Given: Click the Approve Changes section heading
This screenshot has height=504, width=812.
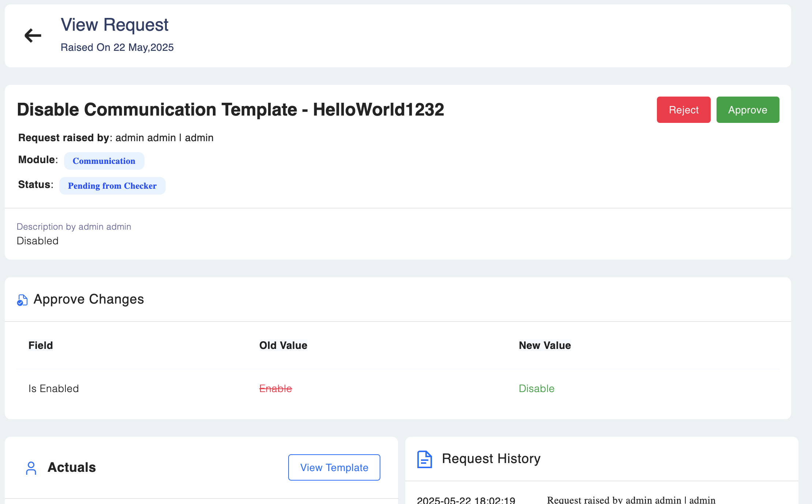Looking at the screenshot, I should click(89, 299).
